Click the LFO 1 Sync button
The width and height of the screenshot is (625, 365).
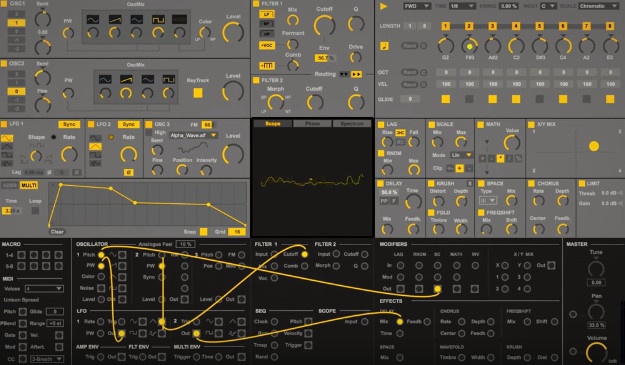click(x=69, y=124)
